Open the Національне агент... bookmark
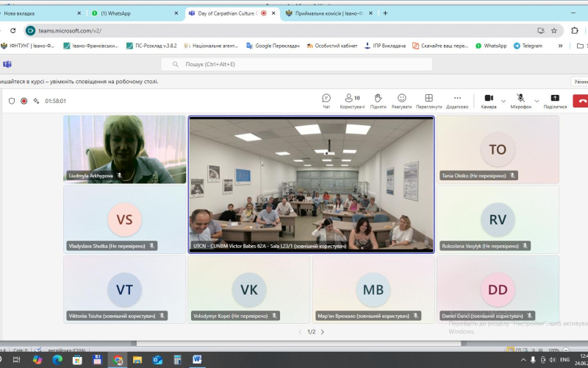Image resolution: width=588 pixels, height=368 pixels. click(x=211, y=46)
